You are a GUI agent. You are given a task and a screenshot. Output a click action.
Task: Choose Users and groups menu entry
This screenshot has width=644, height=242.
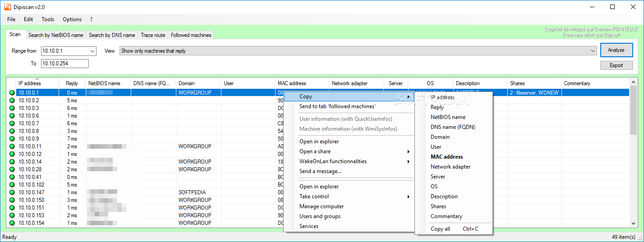(x=349, y=216)
